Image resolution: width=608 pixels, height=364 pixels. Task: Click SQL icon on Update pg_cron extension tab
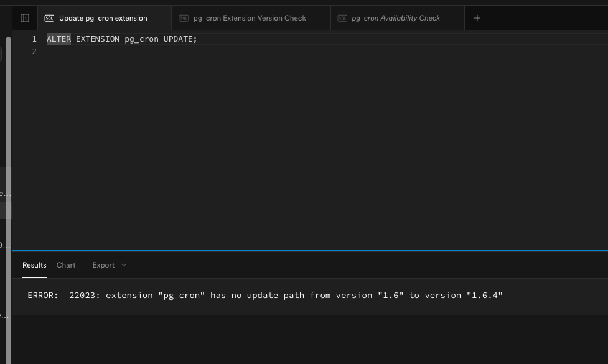pyautogui.click(x=49, y=18)
